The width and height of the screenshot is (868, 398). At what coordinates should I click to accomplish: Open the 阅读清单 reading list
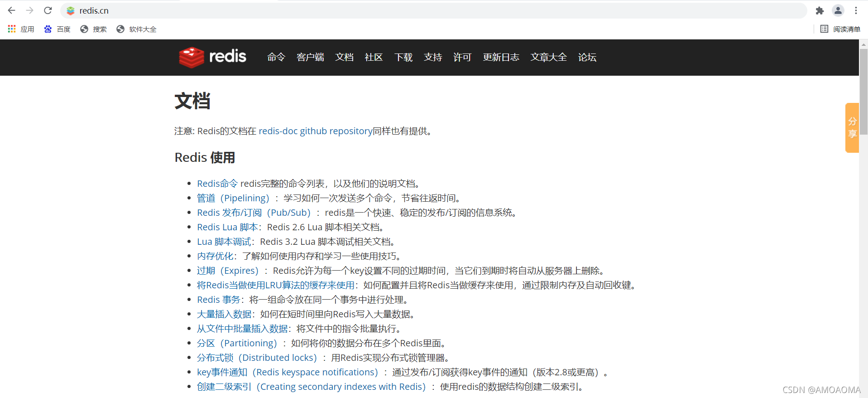click(840, 29)
